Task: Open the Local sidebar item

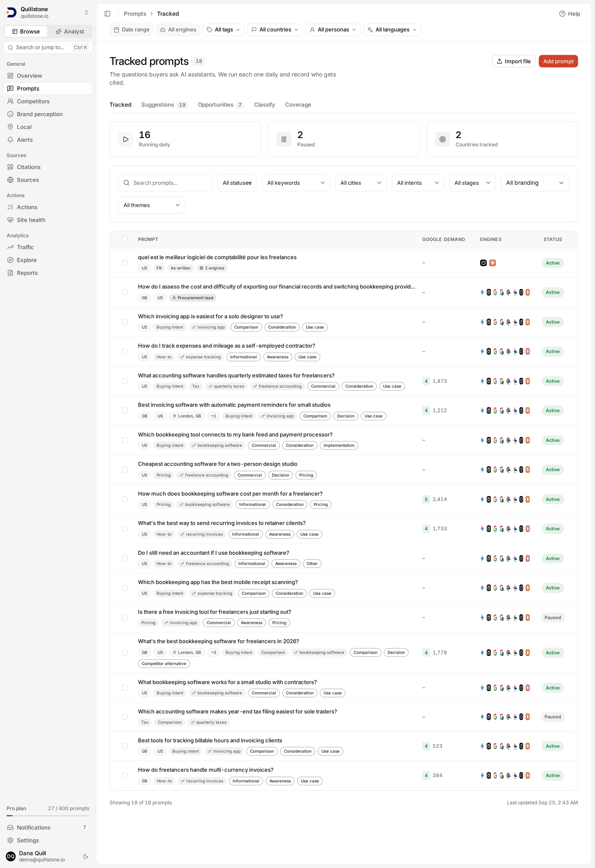Action: pos(48,127)
